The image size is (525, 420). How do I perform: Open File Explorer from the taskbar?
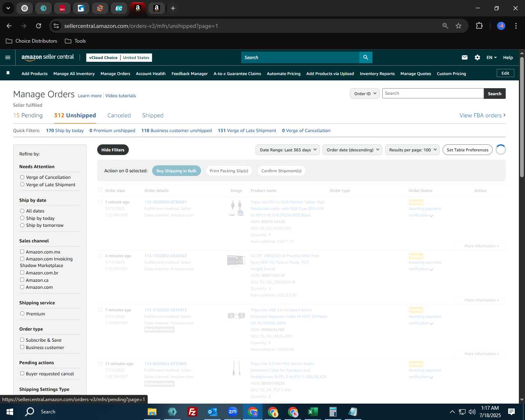click(152, 412)
